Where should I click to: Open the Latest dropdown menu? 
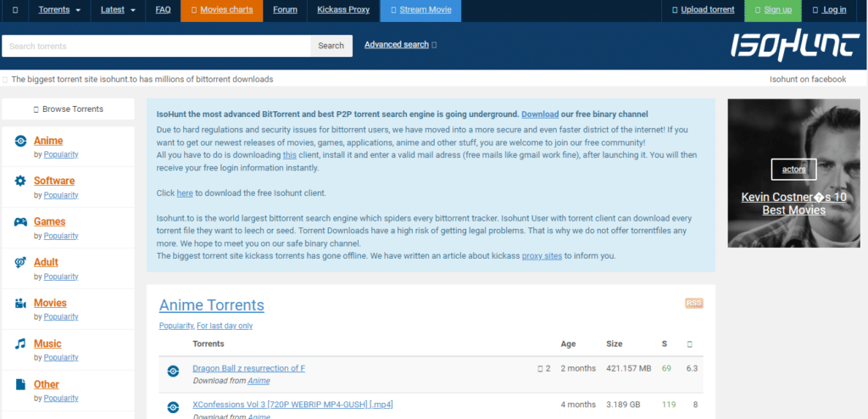119,10
